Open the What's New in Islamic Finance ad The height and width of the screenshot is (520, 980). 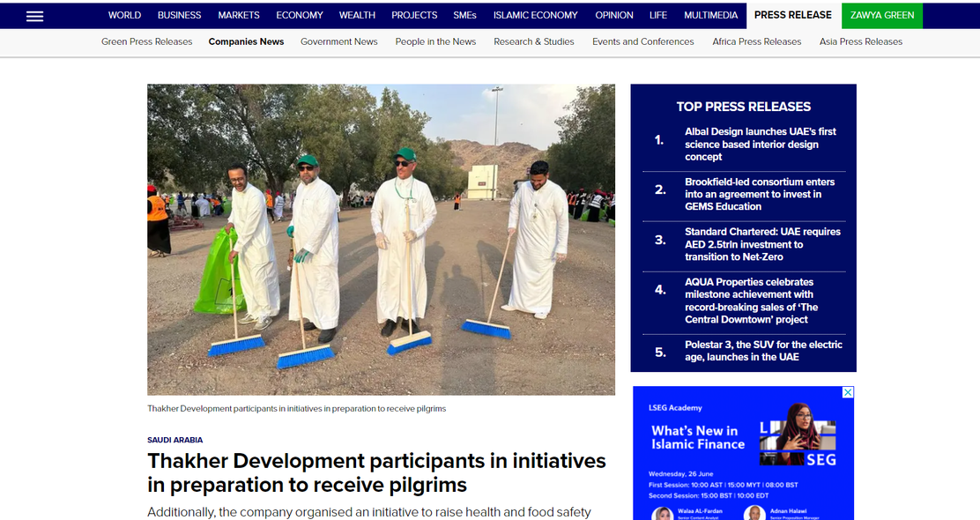point(698,437)
